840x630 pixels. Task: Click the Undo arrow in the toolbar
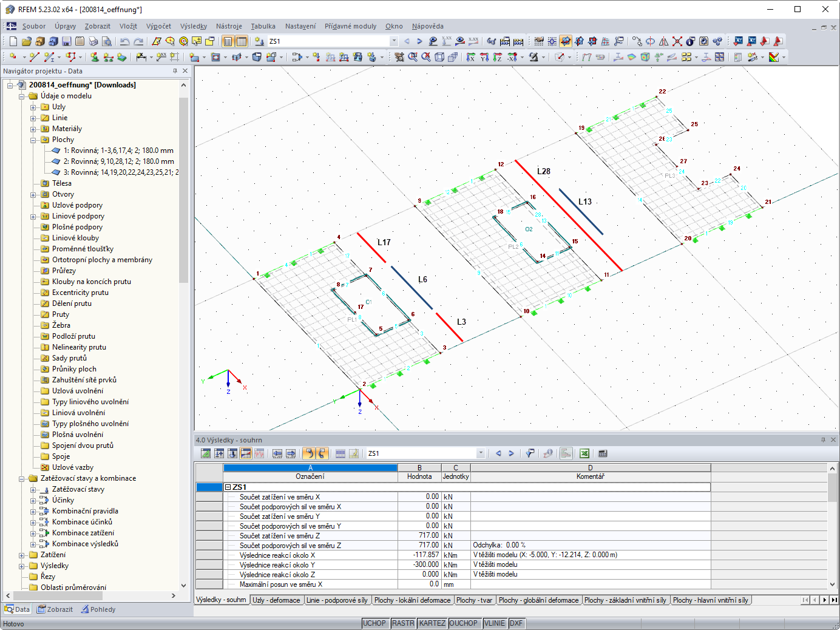click(124, 41)
